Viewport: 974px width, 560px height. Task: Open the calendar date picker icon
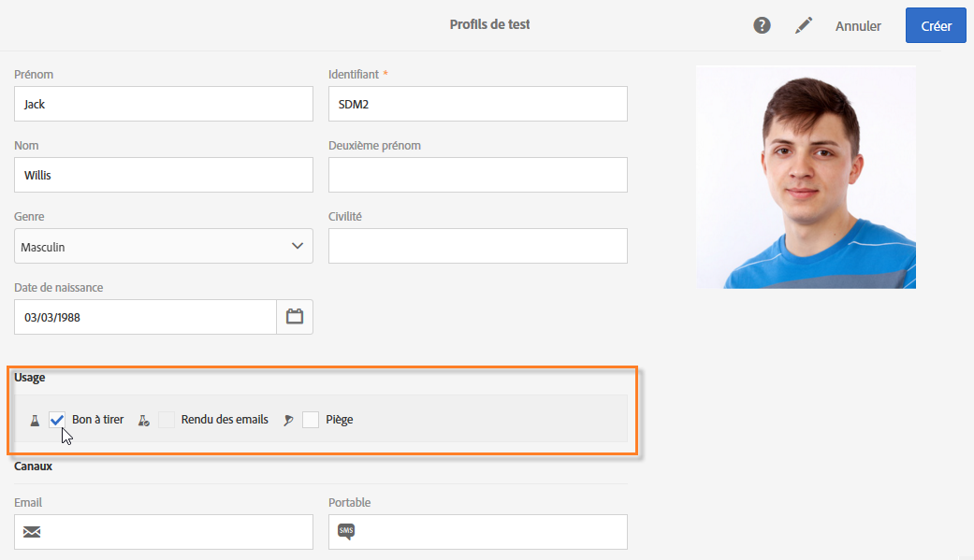click(x=295, y=317)
